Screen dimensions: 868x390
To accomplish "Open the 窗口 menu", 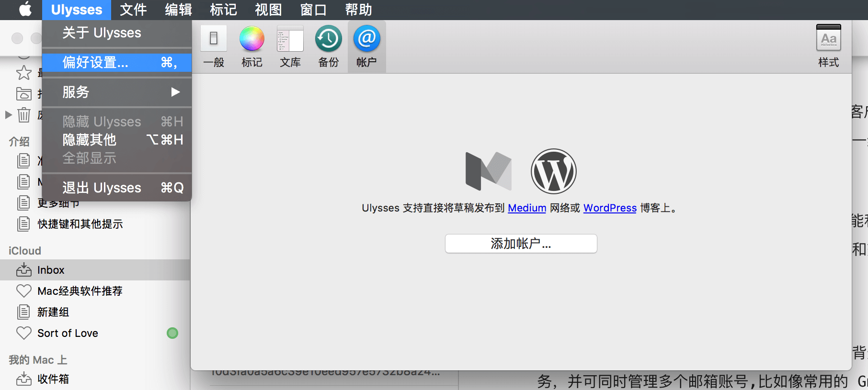I will tap(313, 10).
